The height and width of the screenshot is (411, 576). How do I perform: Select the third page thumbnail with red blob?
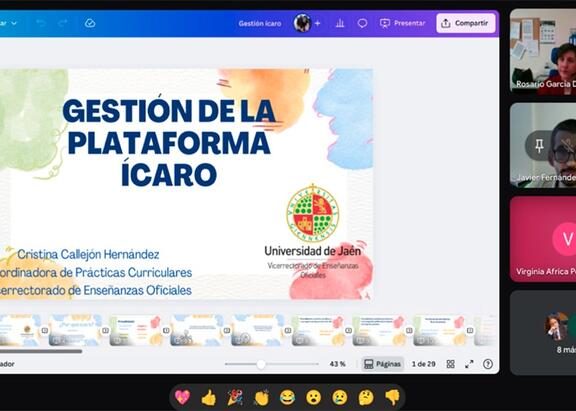(x=136, y=330)
